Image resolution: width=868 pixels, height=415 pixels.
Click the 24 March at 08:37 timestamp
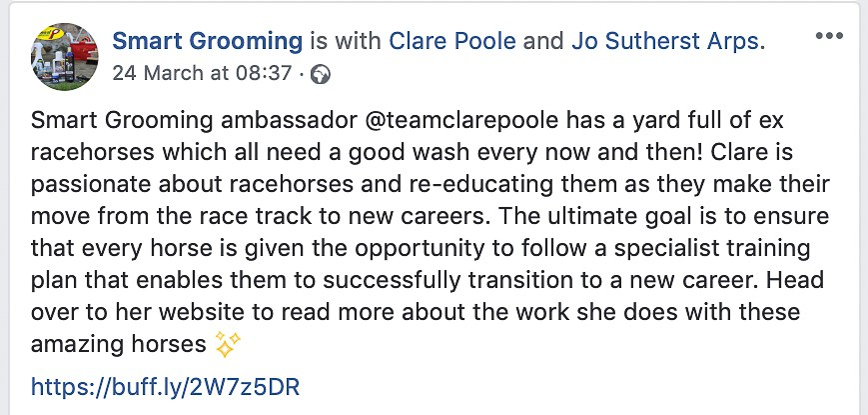tap(202, 73)
